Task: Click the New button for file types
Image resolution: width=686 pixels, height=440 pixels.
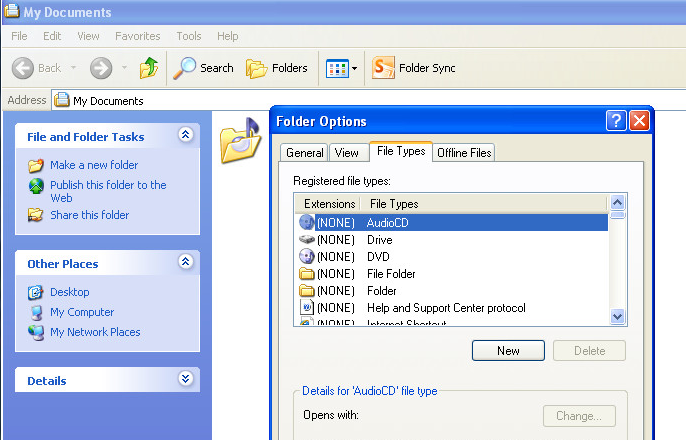Action: click(x=508, y=351)
